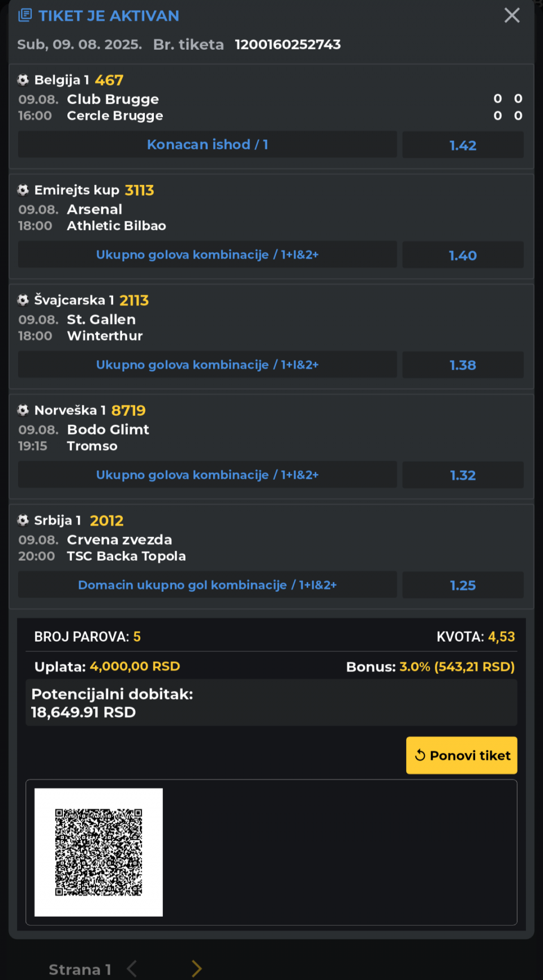Click the ticket document icon beside TIKET JE AKTIVAN
This screenshot has width=543, height=980.
(25, 15)
